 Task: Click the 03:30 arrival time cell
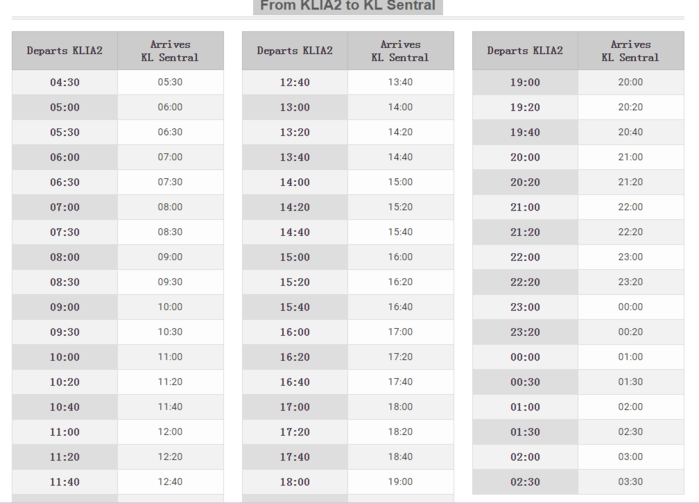tap(631, 482)
